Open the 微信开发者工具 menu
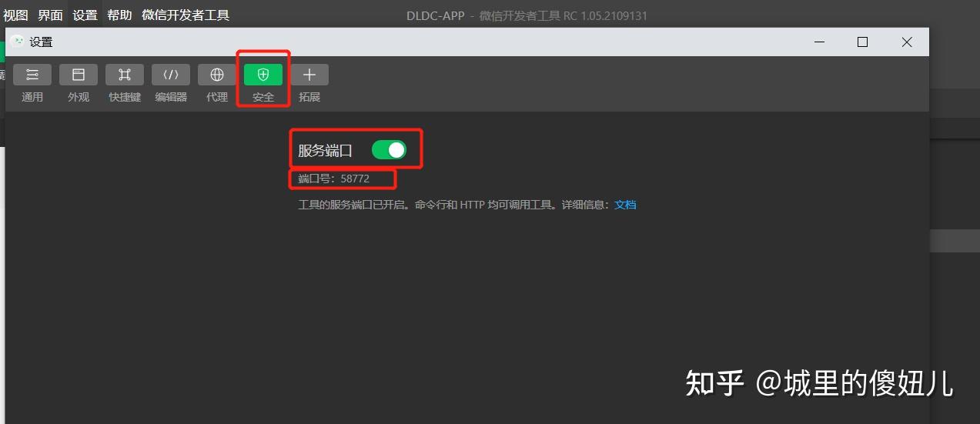Image resolution: width=980 pixels, height=424 pixels. [x=186, y=15]
